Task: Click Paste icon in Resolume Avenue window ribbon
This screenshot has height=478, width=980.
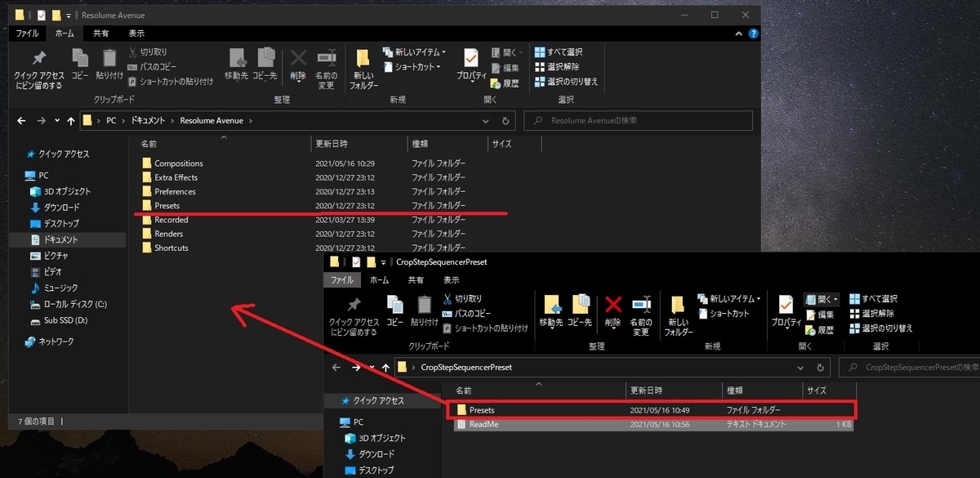Action: pyautogui.click(x=109, y=65)
